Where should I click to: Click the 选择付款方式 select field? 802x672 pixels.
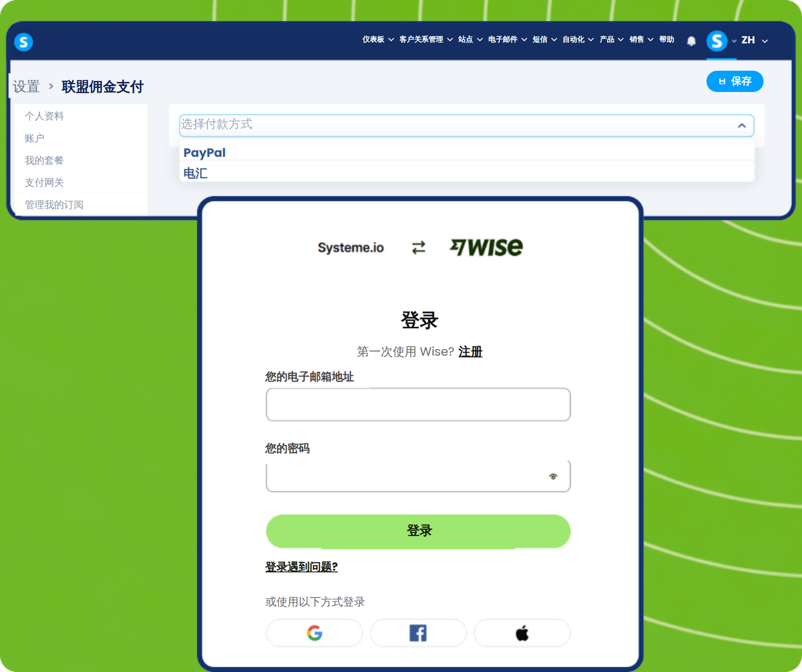pos(466,125)
